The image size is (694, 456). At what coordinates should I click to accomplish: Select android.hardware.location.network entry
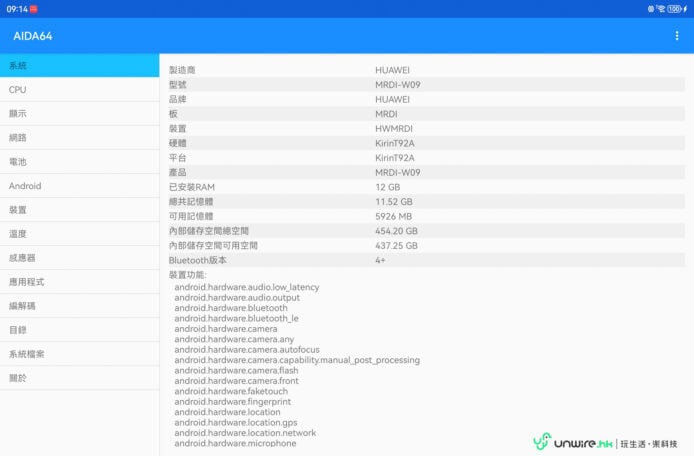coord(245,433)
